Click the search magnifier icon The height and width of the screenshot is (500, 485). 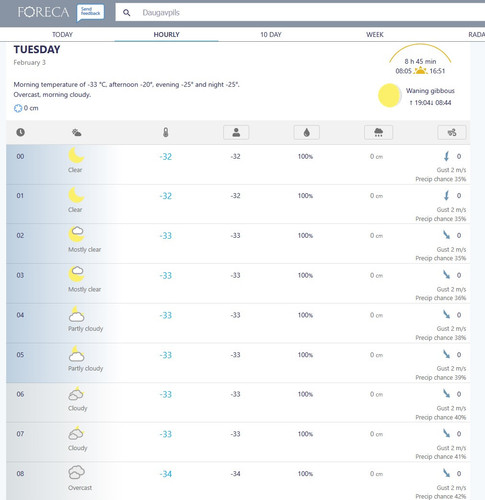click(x=126, y=13)
